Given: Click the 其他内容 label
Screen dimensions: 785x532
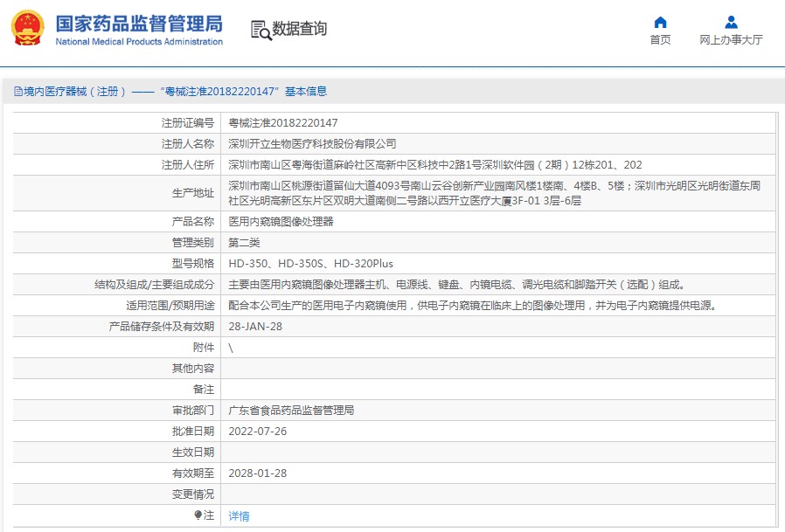Looking at the screenshot, I should tap(192, 369).
